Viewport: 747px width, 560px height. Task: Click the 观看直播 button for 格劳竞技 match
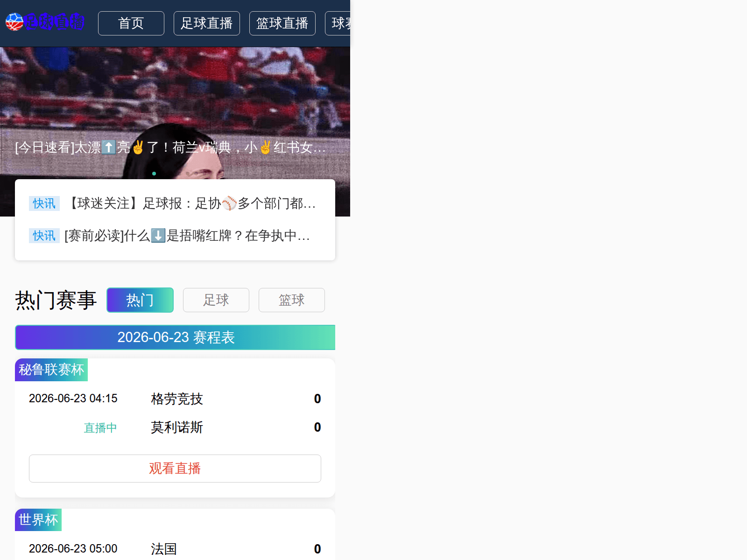point(175,469)
